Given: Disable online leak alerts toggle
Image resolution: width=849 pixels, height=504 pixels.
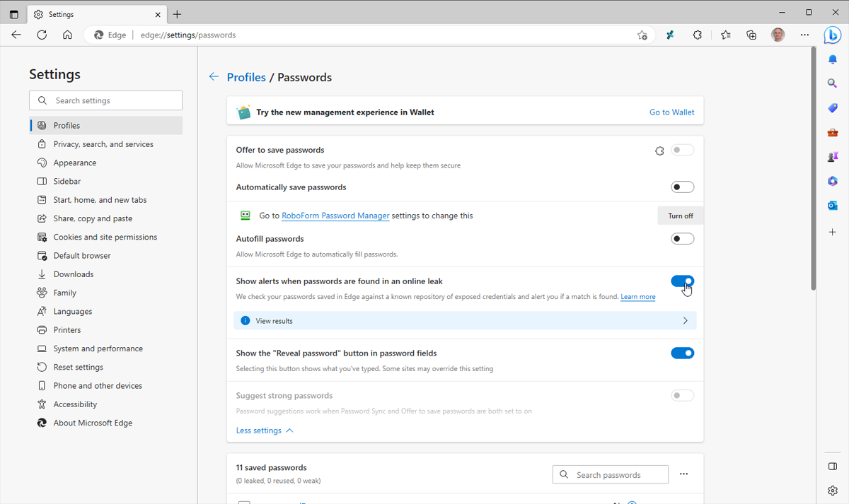Looking at the screenshot, I should (682, 281).
